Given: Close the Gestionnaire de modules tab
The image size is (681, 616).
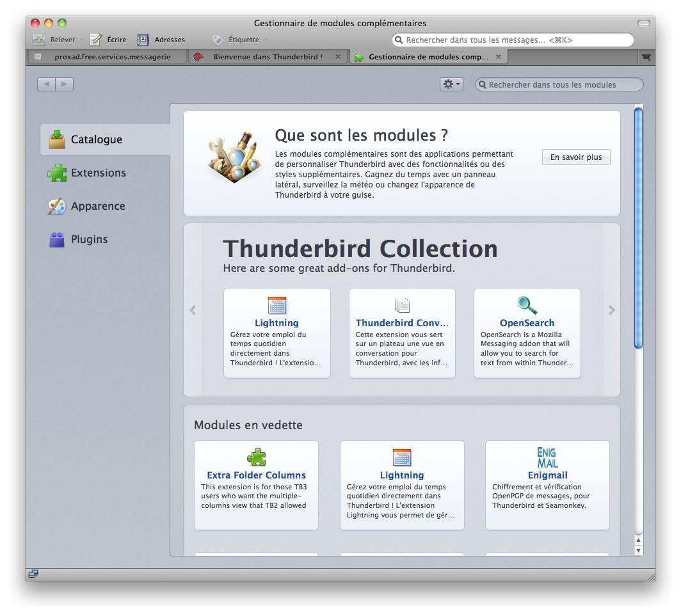Looking at the screenshot, I should pyautogui.click(x=499, y=57).
